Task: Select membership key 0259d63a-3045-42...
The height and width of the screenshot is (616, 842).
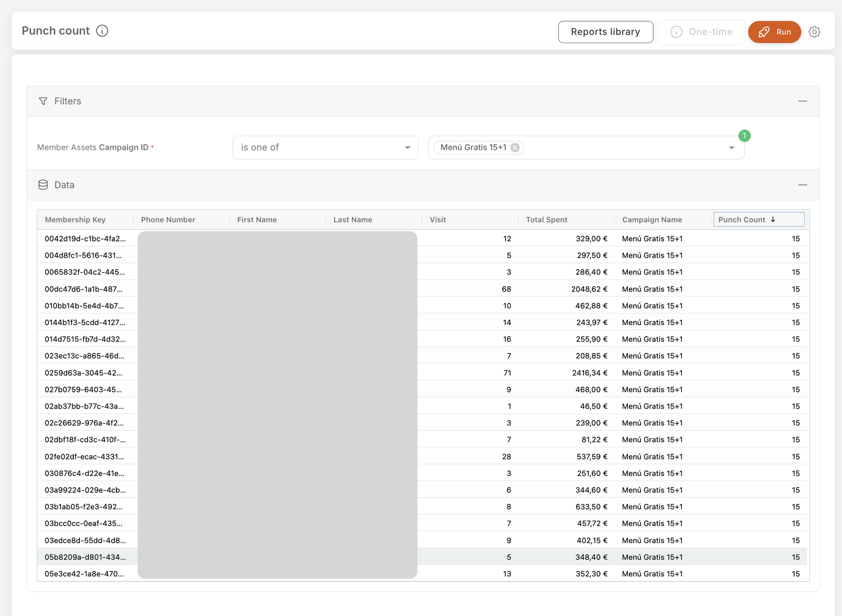Action: 83,373
